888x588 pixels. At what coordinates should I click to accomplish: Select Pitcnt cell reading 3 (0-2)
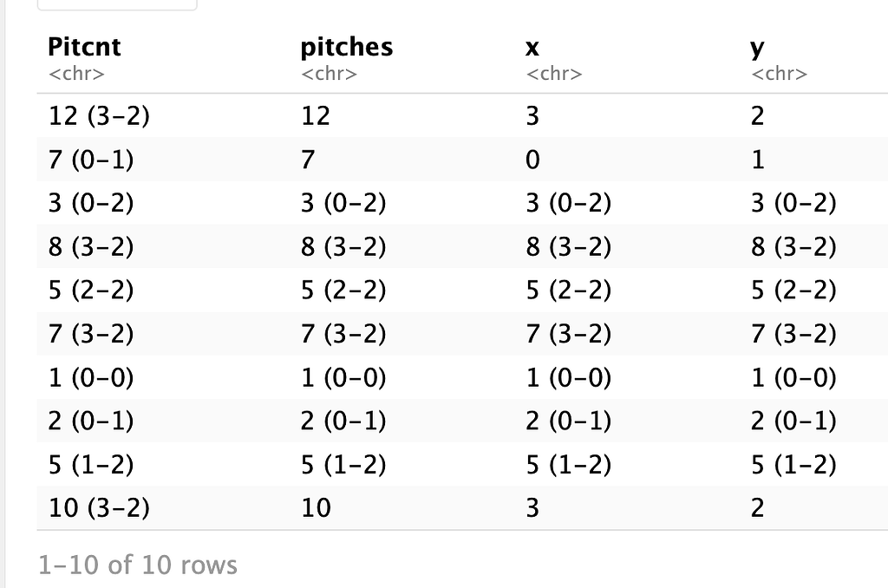pyautogui.click(x=91, y=203)
